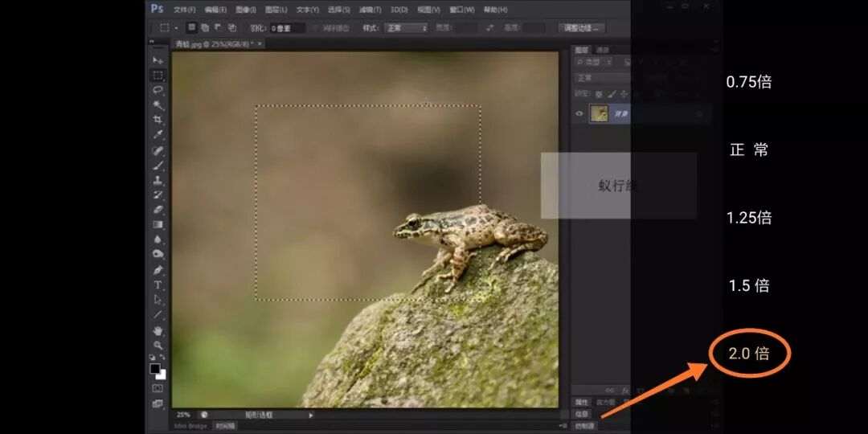Click the foreground black color swatch
The image size is (868, 434).
coord(154,368)
